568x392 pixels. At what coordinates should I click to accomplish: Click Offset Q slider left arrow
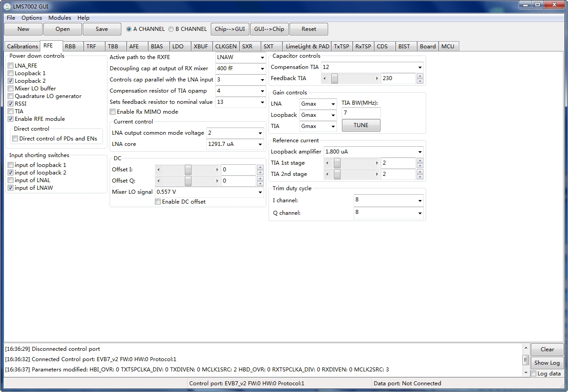pos(158,181)
